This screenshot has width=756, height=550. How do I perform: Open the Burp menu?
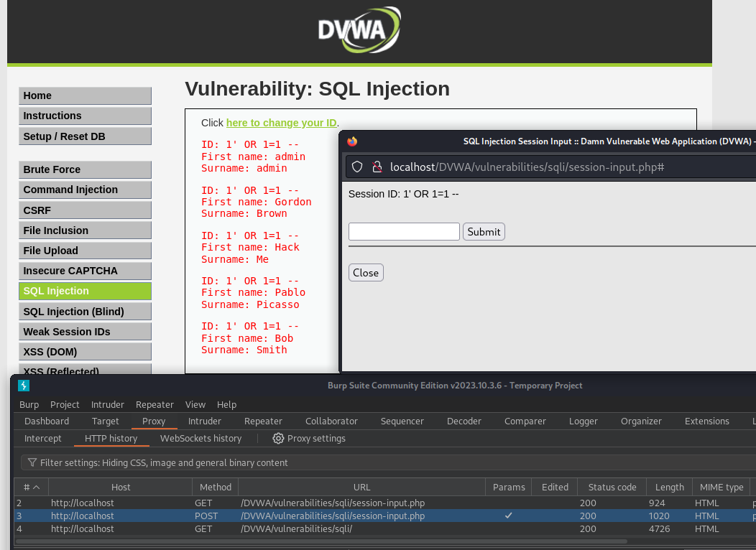[29, 404]
